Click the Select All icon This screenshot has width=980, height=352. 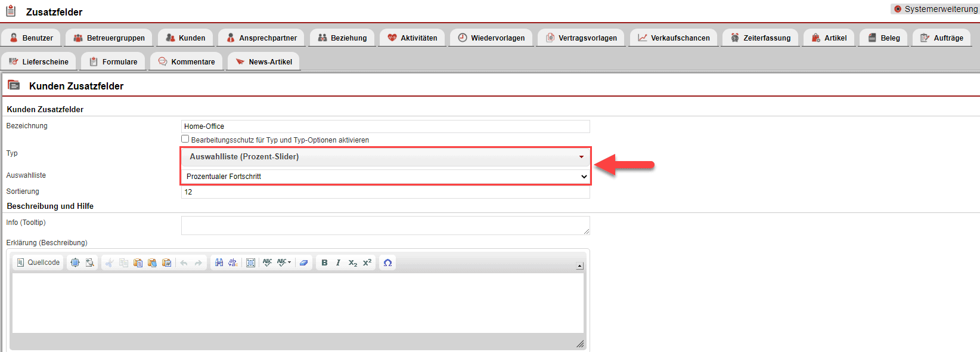(251, 263)
